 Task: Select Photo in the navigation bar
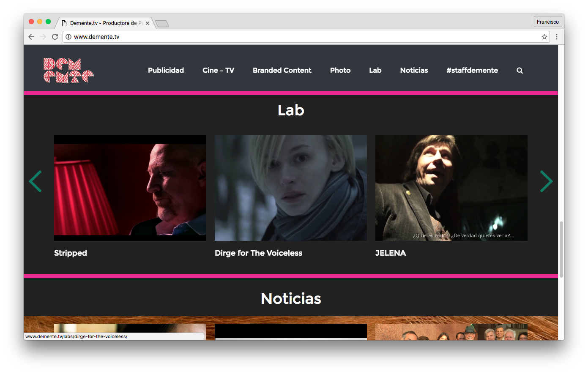(340, 70)
